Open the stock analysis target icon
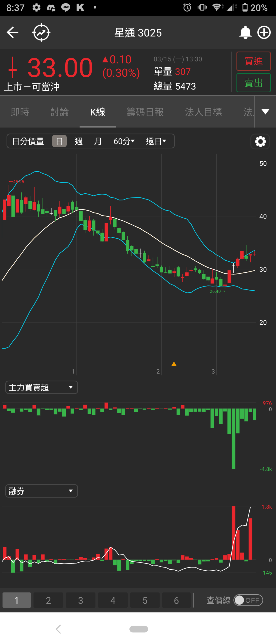 [41, 33]
